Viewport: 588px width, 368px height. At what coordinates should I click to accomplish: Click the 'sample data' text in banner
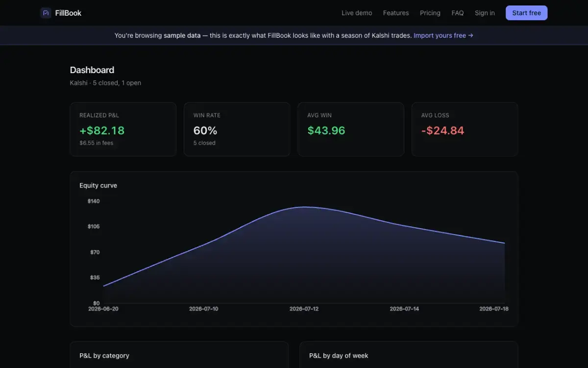[x=182, y=36]
